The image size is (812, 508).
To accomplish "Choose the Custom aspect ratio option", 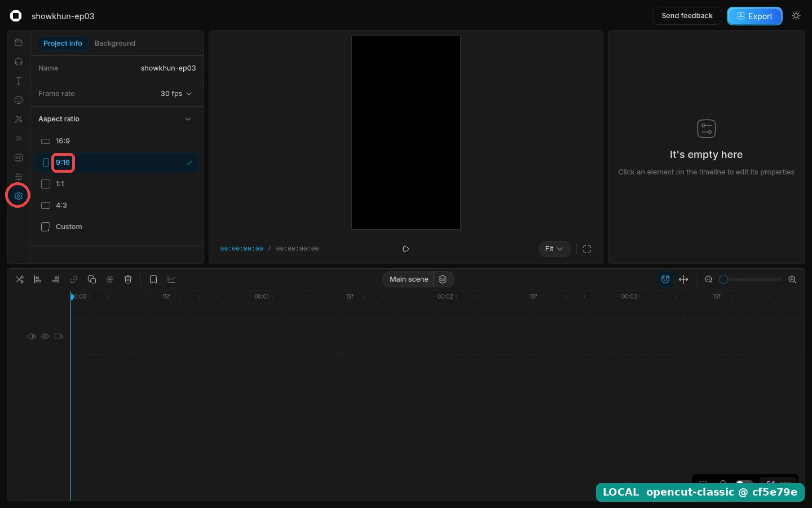I will point(117,227).
